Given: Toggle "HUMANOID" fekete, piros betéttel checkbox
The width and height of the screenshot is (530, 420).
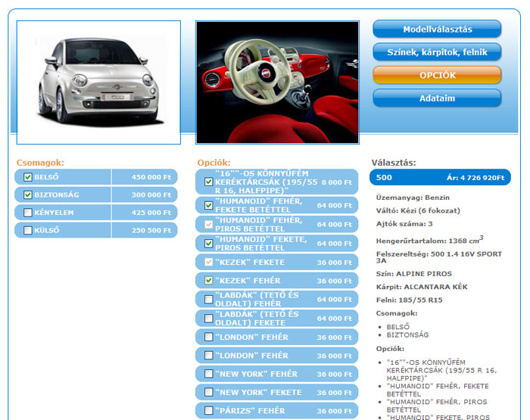Looking at the screenshot, I should click(x=208, y=243).
